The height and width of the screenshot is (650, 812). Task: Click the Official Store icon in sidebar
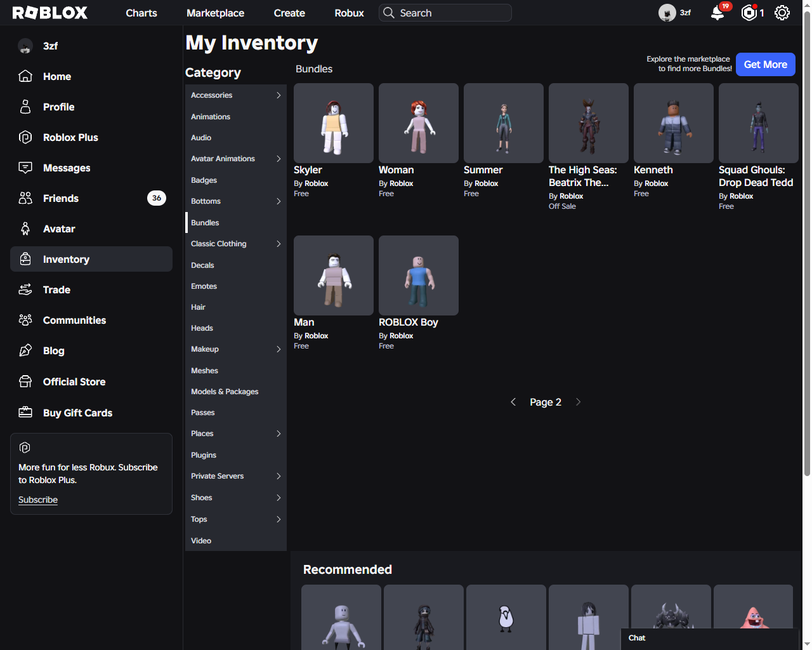click(x=25, y=381)
